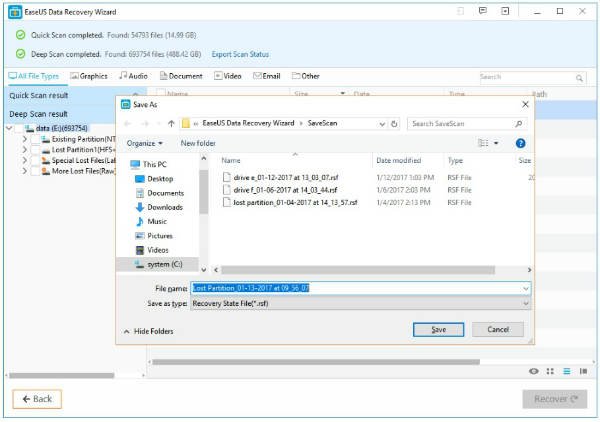Viewport: 600px width, 422px height.
Task: Expand the Existing Partition node
Action: tap(25, 139)
